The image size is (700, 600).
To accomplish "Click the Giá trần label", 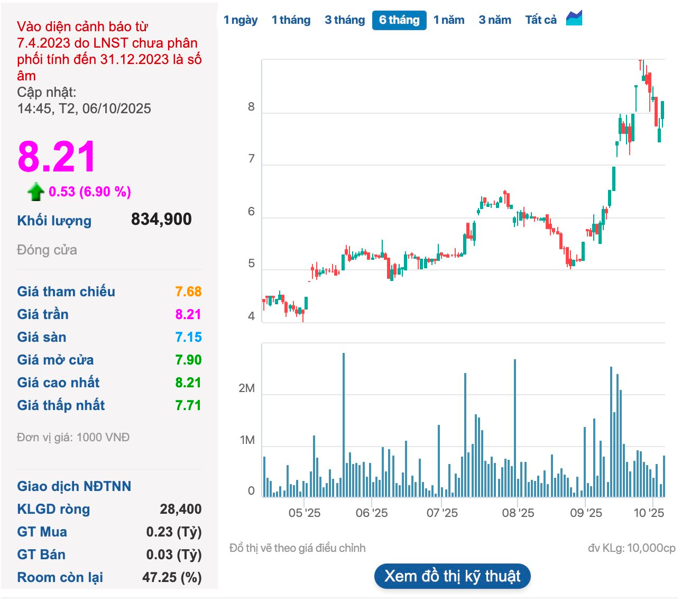I will click(x=43, y=314).
